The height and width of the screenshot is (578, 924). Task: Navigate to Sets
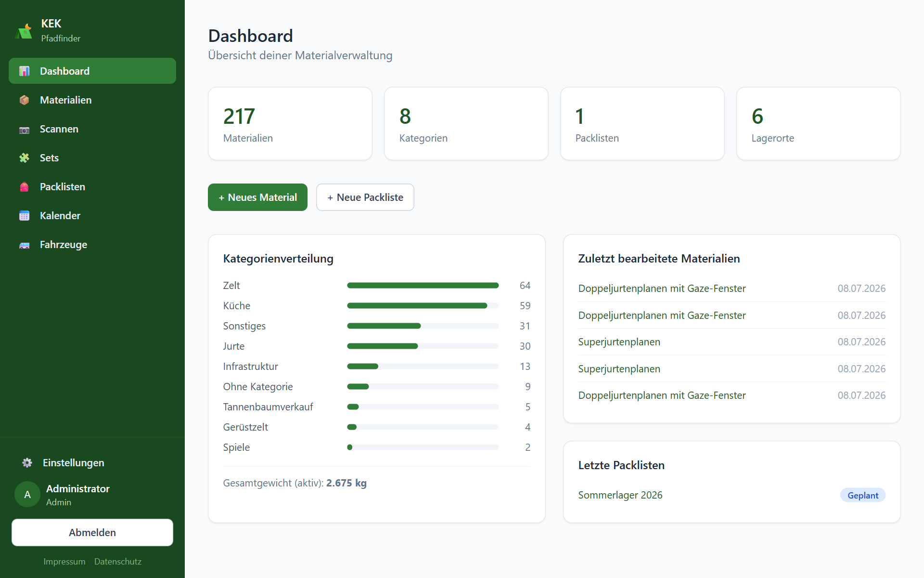pos(92,158)
